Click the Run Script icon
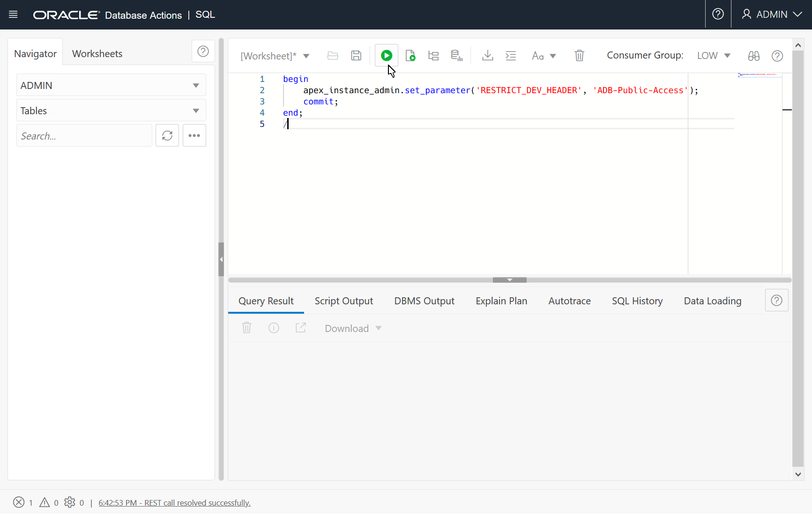Image resolution: width=812 pixels, height=515 pixels. [410, 55]
